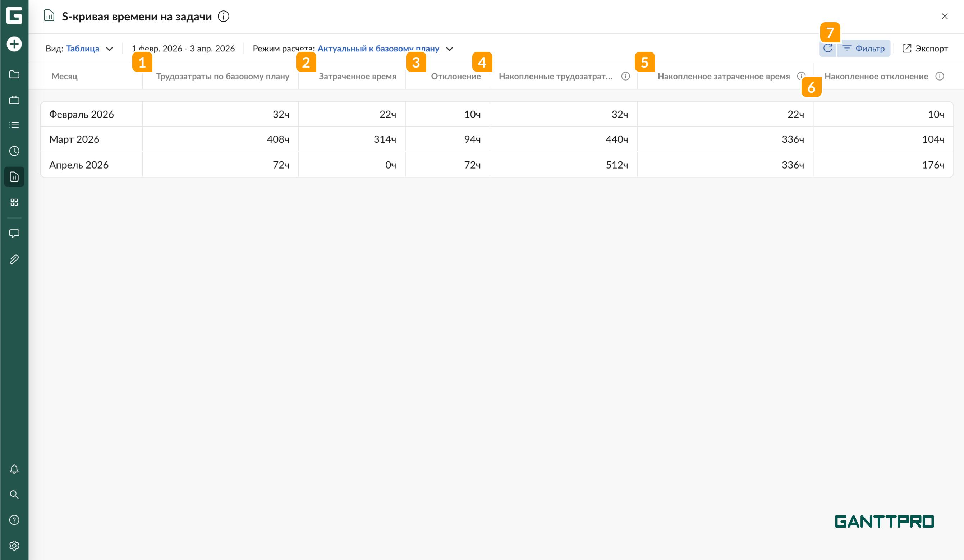Open the date range 1 февр. 2026 picker
964x560 pixels.
point(183,49)
